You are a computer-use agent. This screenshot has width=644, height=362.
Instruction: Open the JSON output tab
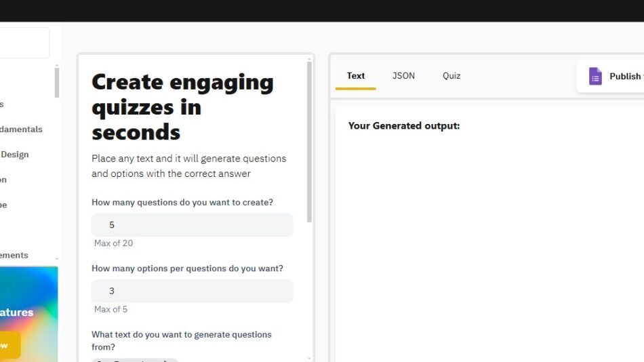pos(403,76)
